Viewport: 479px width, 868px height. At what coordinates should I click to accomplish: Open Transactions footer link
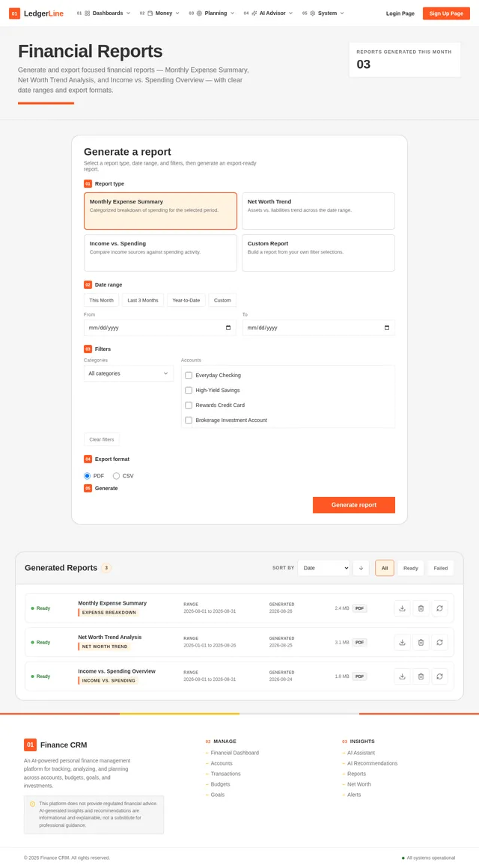(226, 774)
